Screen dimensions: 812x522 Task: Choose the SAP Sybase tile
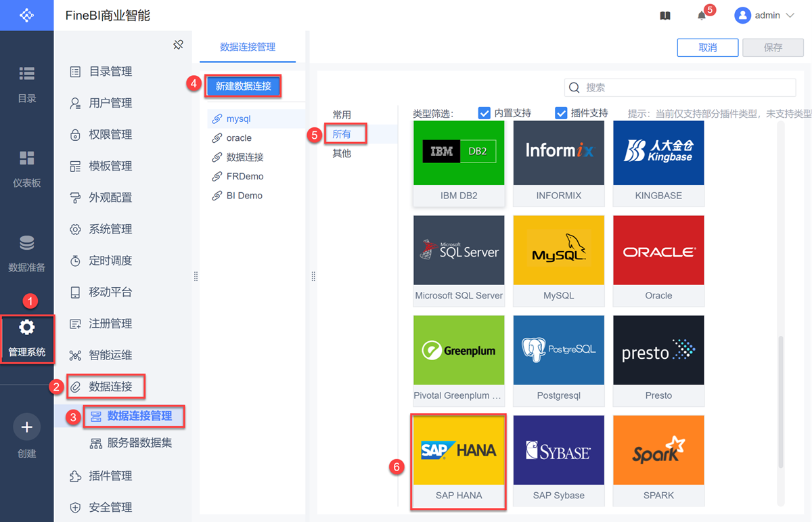[x=559, y=460]
